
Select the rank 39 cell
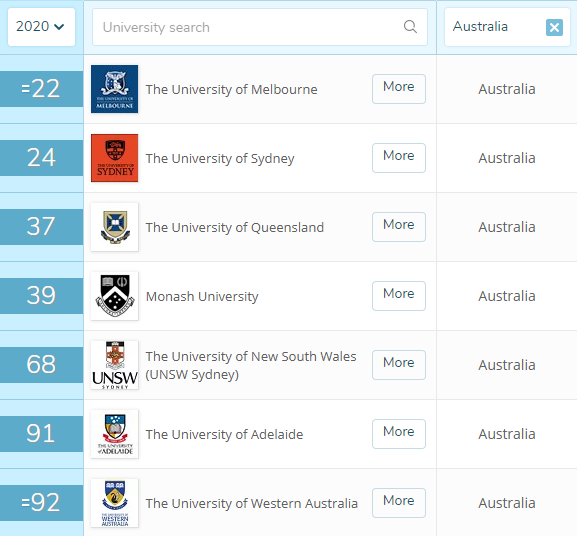41,296
